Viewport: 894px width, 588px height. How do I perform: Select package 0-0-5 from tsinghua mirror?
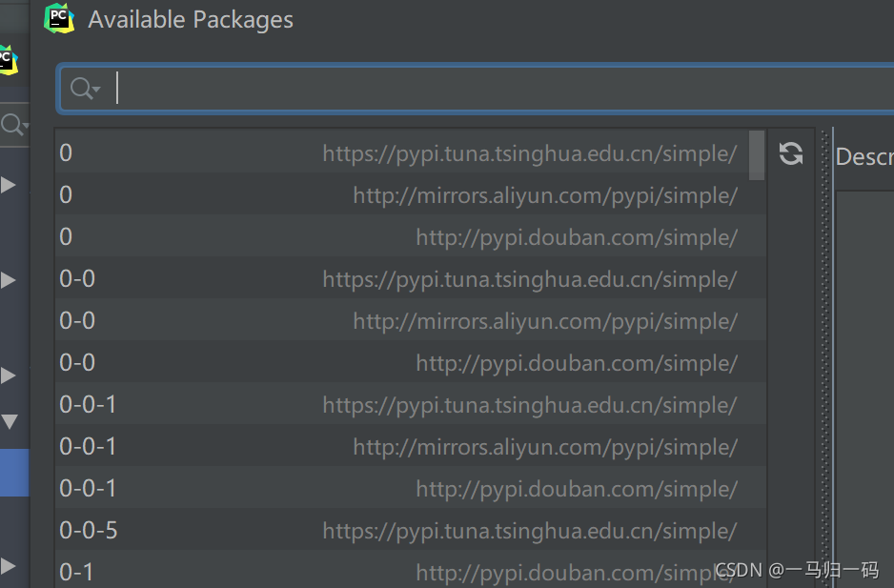tap(411, 530)
